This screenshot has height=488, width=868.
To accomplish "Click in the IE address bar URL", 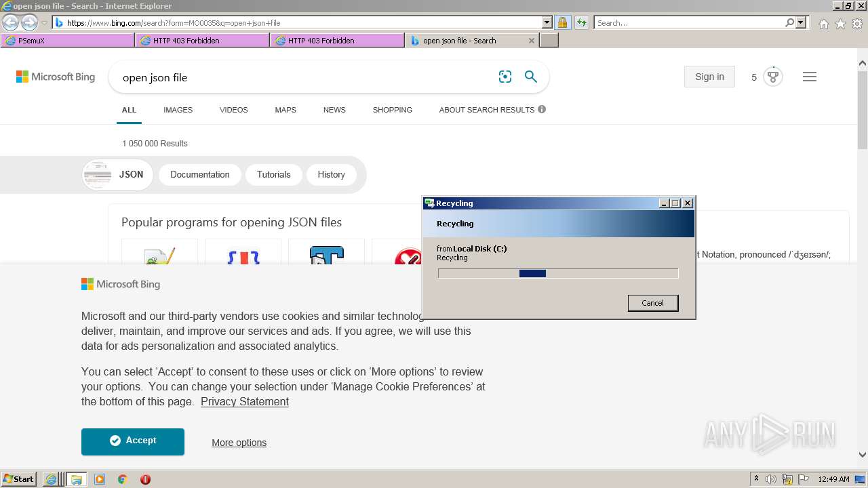I will click(x=298, y=22).
